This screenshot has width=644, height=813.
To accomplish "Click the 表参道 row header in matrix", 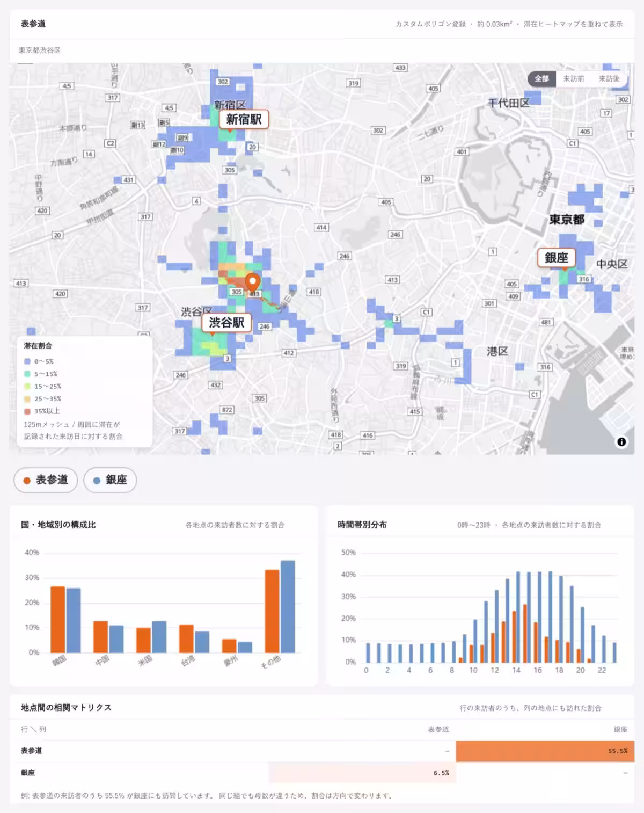I will [x=31, y=751].
